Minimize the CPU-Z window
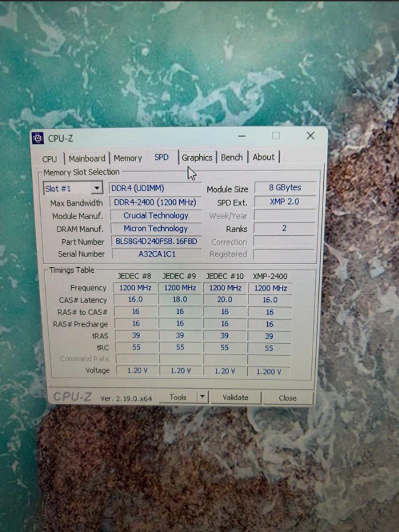The width and height of the screenshot is (399, 532). tap(242, 136)
